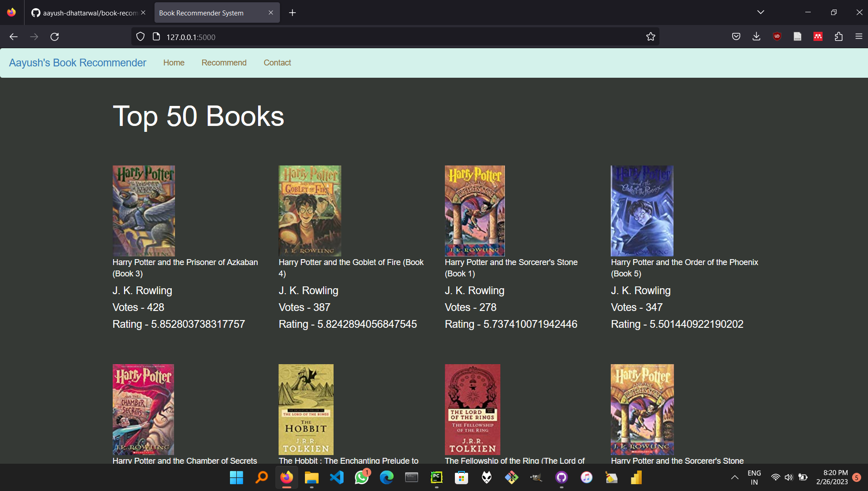This screenshot has width=868, height=491.
Task: Switch to the Book Recommender System tab
Action: [x=209, y=13]
